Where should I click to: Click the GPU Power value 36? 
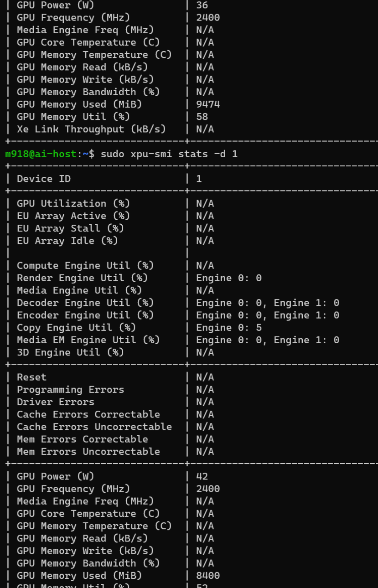tap(202, 5)
